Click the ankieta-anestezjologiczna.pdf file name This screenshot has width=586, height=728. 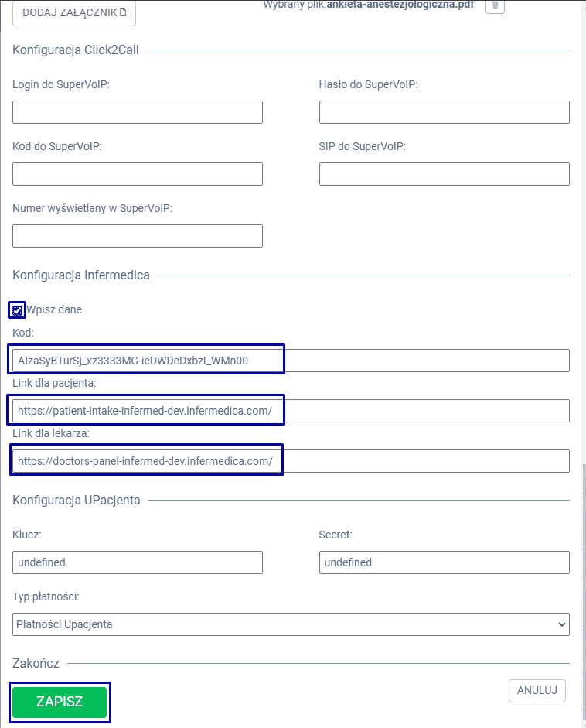click(400, 4)
